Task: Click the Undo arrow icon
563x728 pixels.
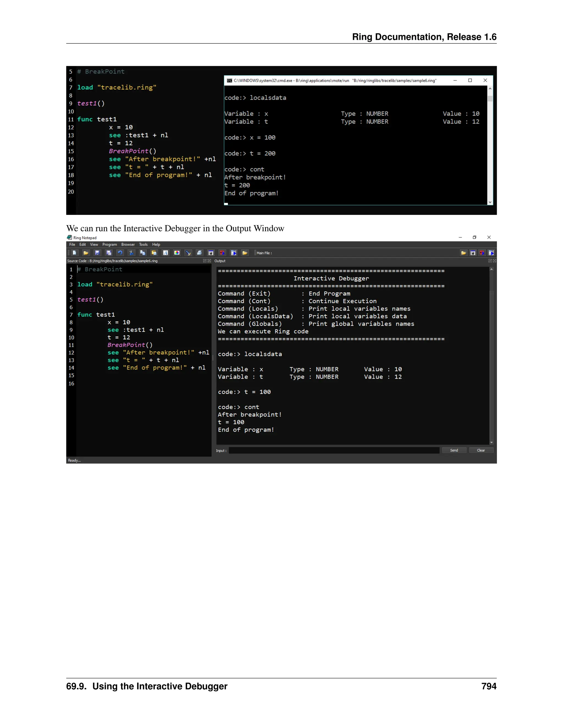Action: pos(120,253)
